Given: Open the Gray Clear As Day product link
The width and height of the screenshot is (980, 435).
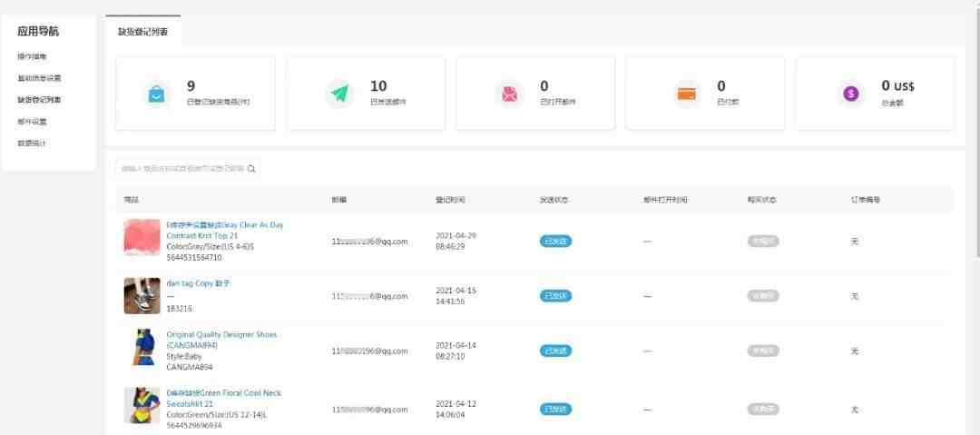Looking at the screenshot, I should click(224, 230).
